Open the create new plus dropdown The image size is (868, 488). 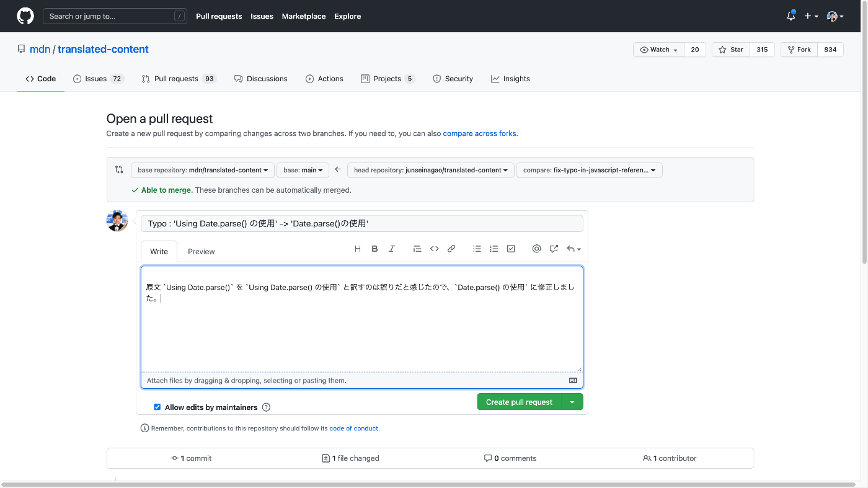click(x=811, y=16)
